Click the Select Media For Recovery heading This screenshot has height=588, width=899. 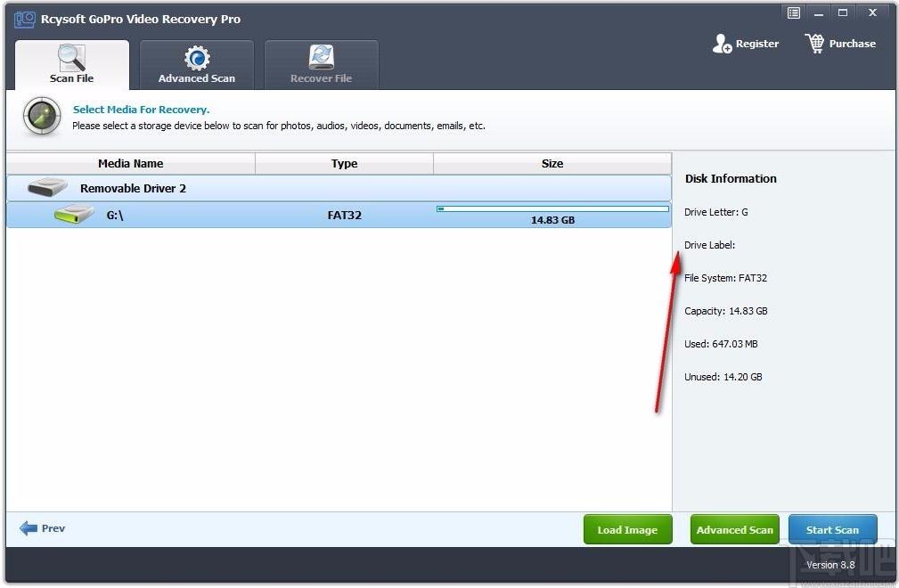[x=141, y=110]
